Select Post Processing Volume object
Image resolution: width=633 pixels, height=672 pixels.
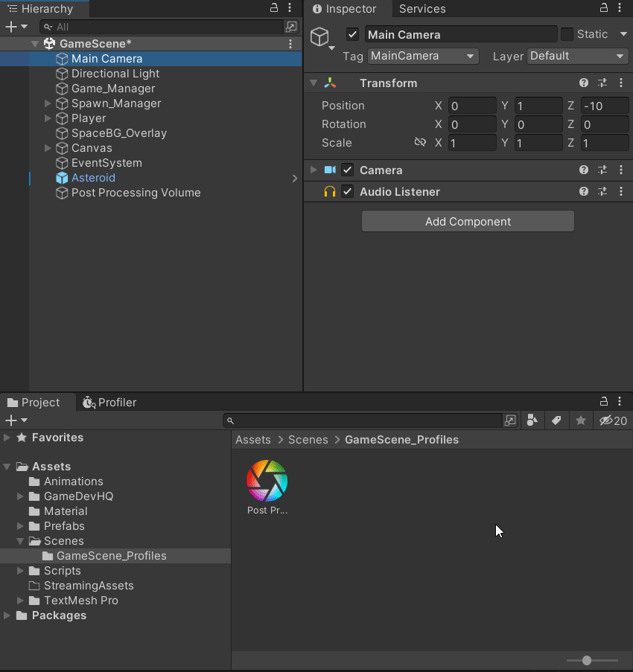pos(136,193)
